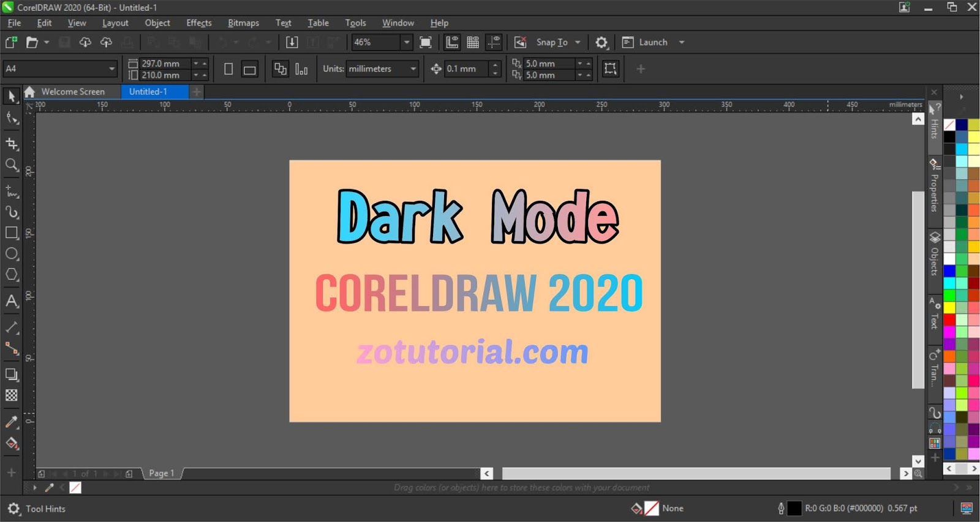The image size is (980, 522).
Task: Toggle Show Rulers button
Action: click(452, 42)
